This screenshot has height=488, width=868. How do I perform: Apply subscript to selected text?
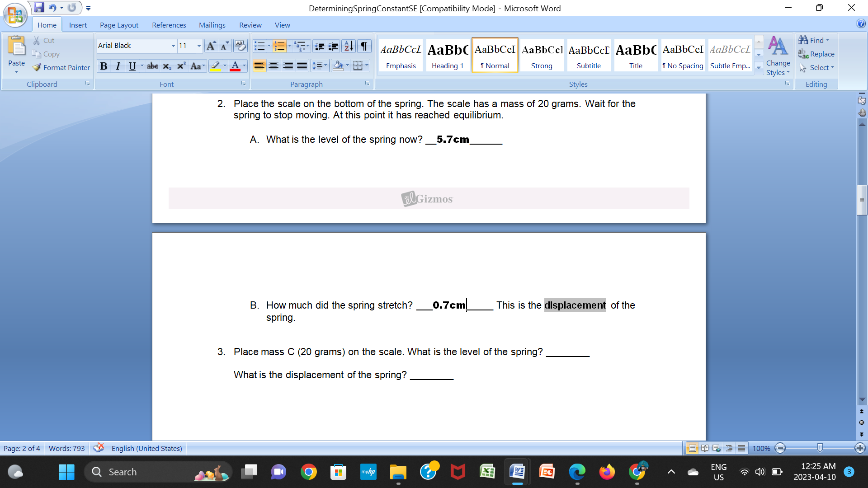tap(167, 66)
